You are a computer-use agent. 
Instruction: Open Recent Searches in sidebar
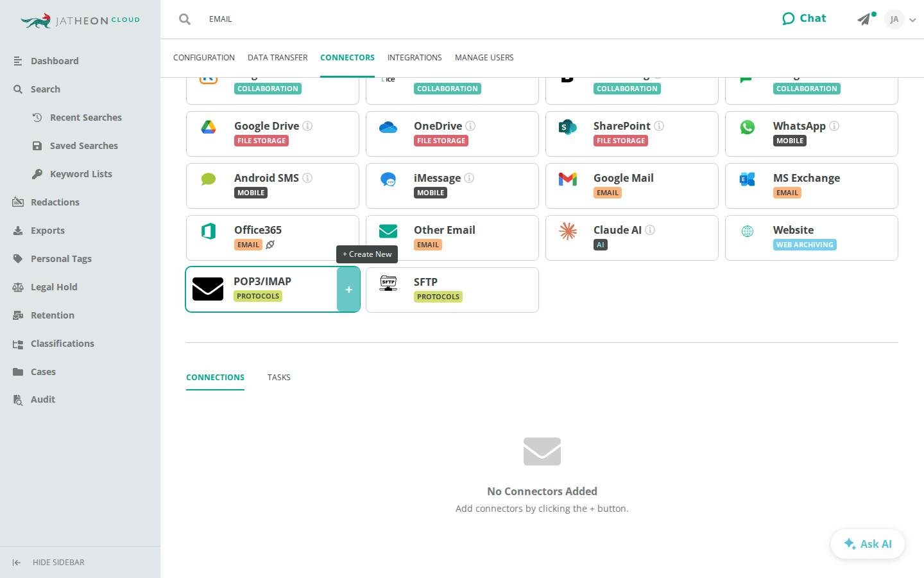click(85, 118)
